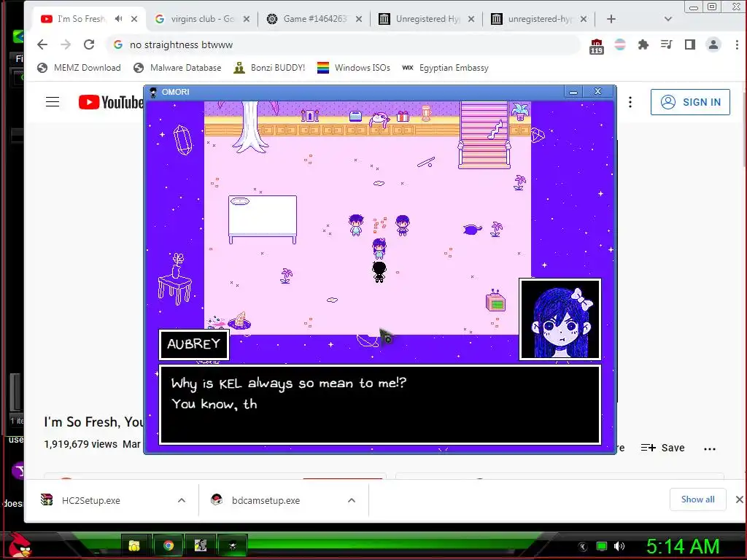Open the bdcamsetup.exe download
This screenshot has height=560, width=747.
[x=266, y=500]
